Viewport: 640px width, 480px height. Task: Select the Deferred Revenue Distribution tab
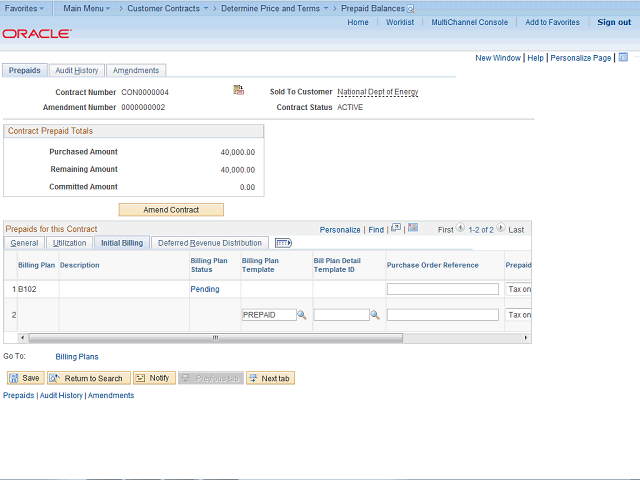pyautogui.click(x=210, y=243)
